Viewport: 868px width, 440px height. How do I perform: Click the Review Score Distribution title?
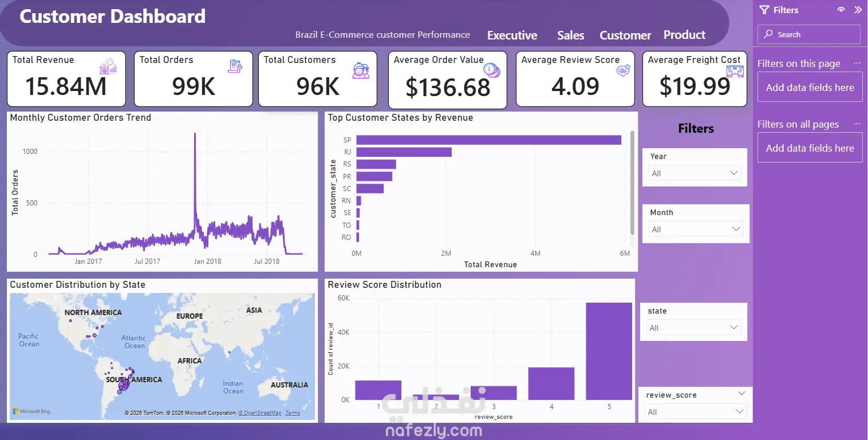pos(384,284)
